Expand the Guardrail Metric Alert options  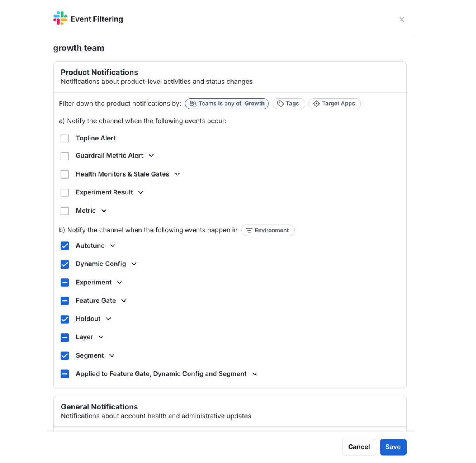pyautogui.click(x=152, y=156)
